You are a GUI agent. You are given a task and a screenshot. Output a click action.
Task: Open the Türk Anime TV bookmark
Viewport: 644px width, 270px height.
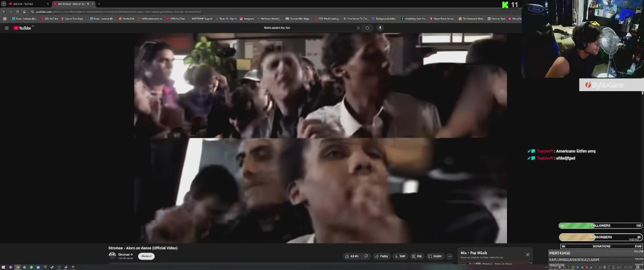(x=356, y=18)
